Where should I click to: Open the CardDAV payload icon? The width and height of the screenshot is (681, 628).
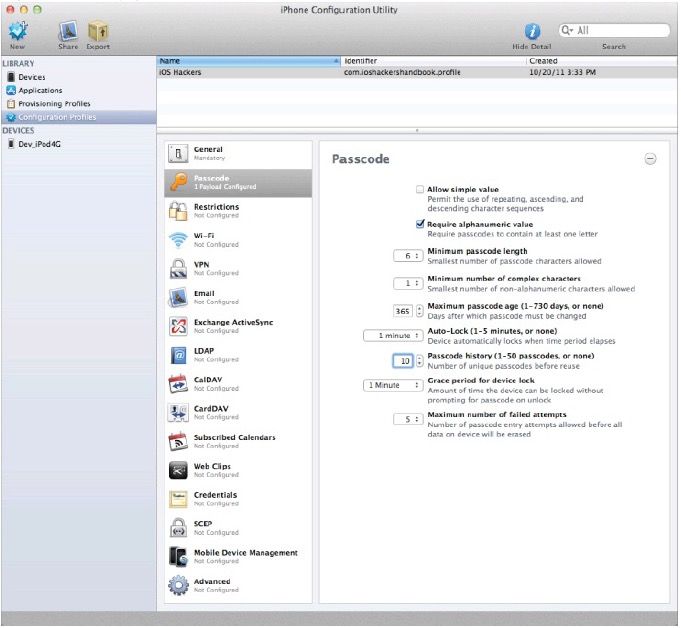pyautogui.click(x=178, y=413)
